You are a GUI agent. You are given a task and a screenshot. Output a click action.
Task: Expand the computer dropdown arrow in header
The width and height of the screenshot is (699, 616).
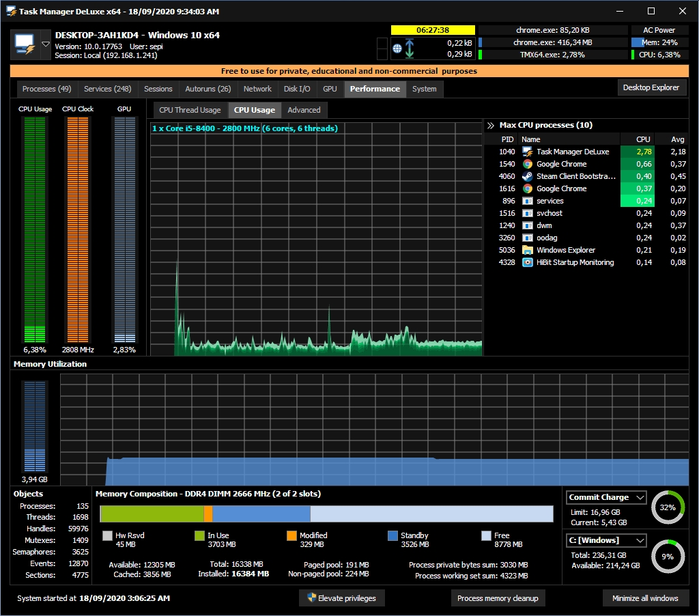click(x=46, y=44)
